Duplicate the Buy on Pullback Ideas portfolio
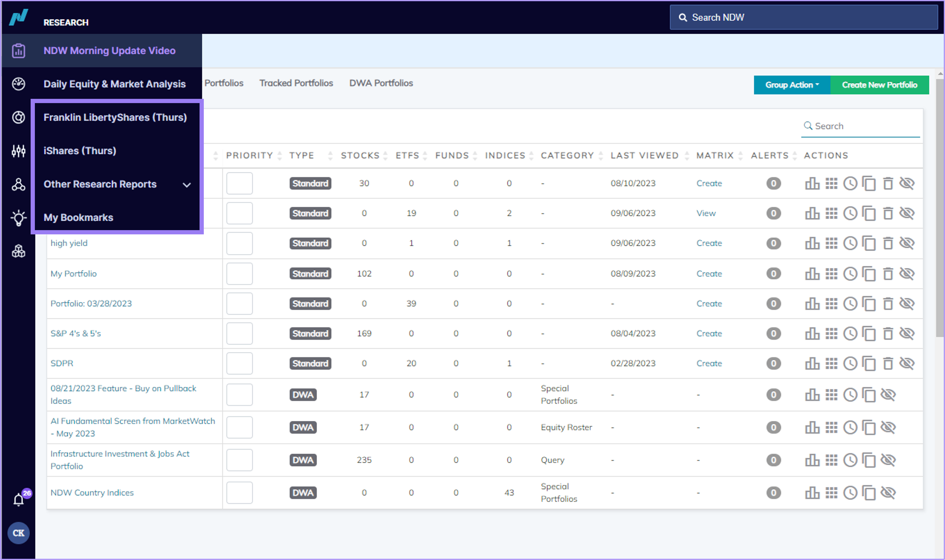 click(x=869, y=395)
